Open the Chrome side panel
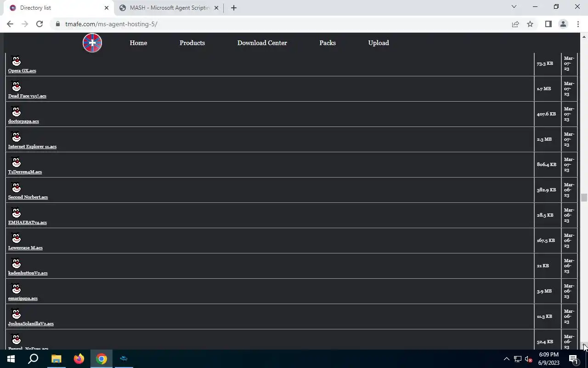 click(548, 24)
